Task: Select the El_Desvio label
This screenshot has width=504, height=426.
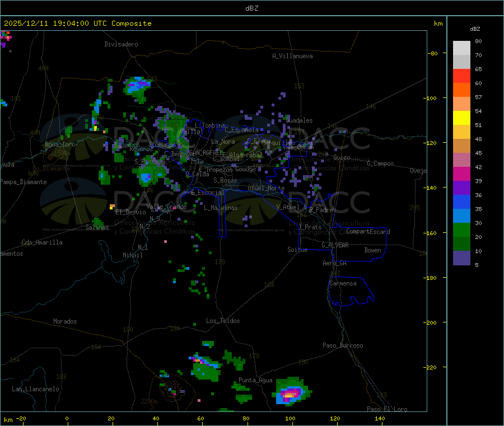Action: point(130,212)
